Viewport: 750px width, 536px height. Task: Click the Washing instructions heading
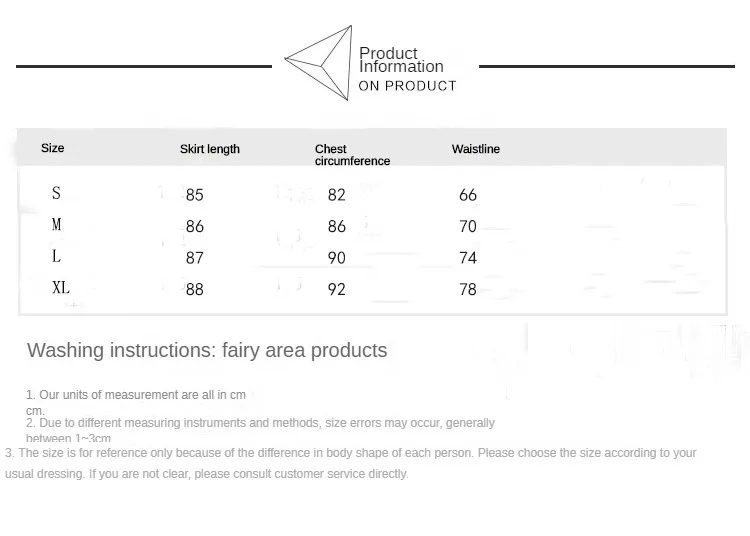[x=207, y=350]
